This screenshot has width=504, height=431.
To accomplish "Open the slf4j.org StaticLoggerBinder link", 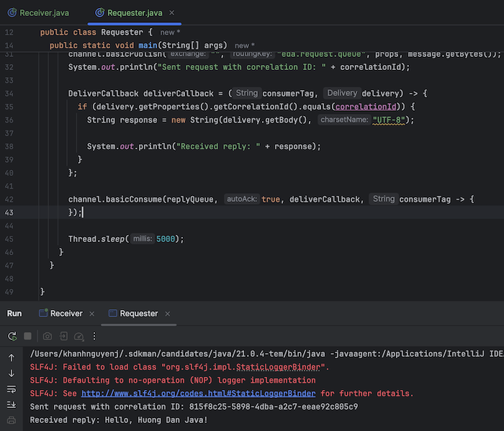I will point(198,394).
